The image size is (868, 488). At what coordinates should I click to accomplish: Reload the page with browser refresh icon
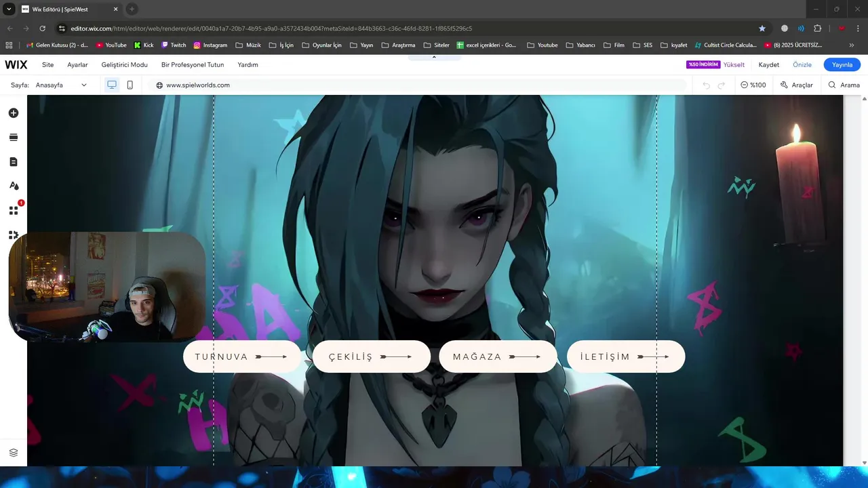(x=43, y=28)
